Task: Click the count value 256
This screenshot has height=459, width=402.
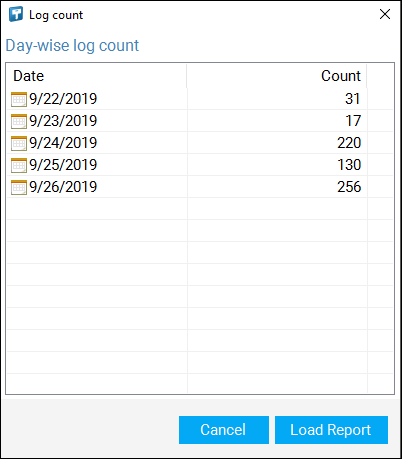Action: (349, 187)
